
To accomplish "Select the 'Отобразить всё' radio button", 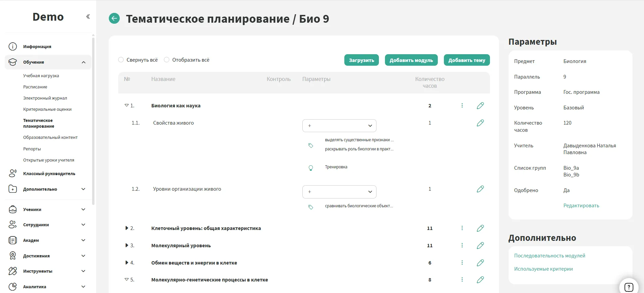I will (x=167, y=60).
